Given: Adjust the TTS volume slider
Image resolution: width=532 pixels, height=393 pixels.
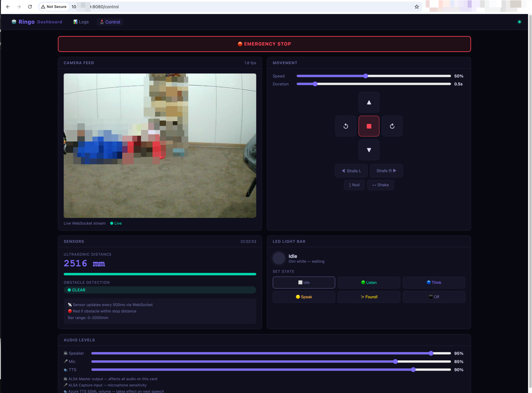Looking at the screenshot, I should click(x=271, y=370).
